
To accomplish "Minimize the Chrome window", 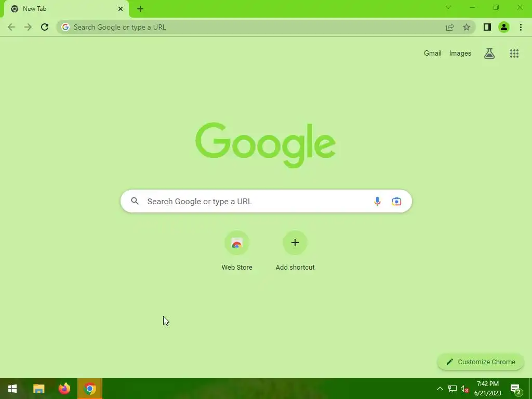I will coord(472,7).
